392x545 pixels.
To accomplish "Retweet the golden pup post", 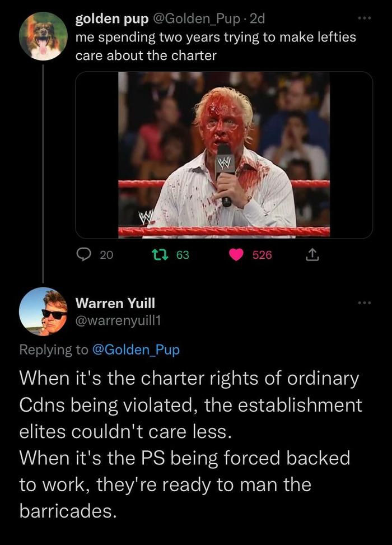I will 161,255.
